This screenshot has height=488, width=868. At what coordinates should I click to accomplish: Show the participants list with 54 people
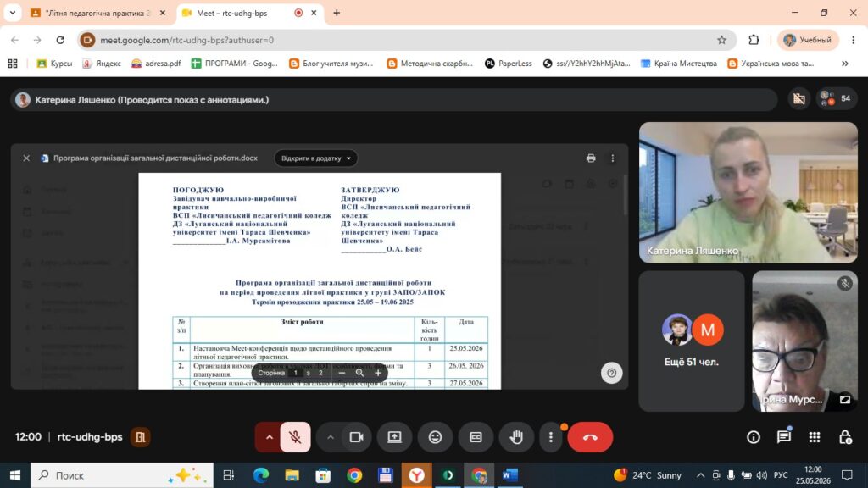pos(837,98)
